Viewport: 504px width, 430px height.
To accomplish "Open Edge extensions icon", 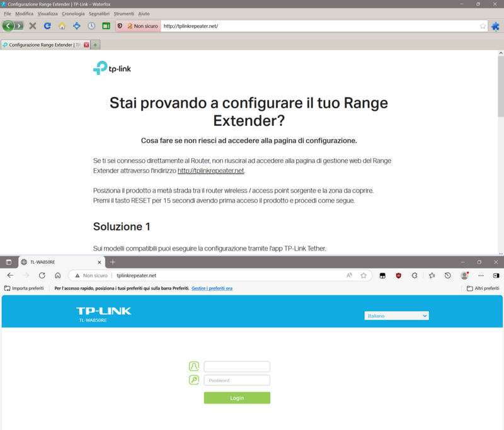I will pyautogui.click(x=415, y=276).
